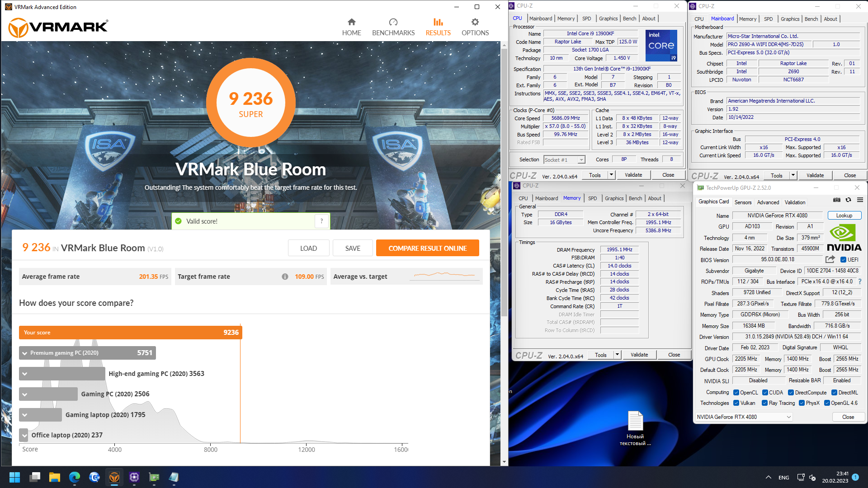Expand the Office laptop (2020) row
Viewport: 868px width, 488px height.
[24, 435]
